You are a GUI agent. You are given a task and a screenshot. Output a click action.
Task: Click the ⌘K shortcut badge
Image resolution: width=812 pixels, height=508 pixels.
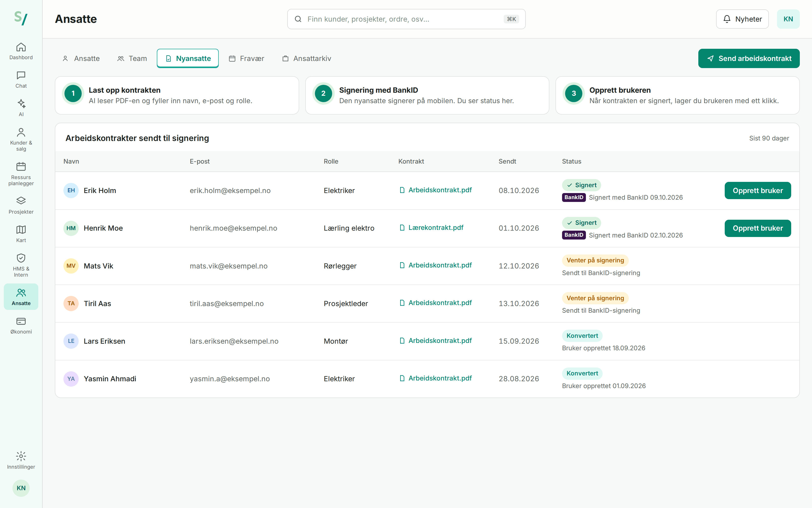pos(511,19)
